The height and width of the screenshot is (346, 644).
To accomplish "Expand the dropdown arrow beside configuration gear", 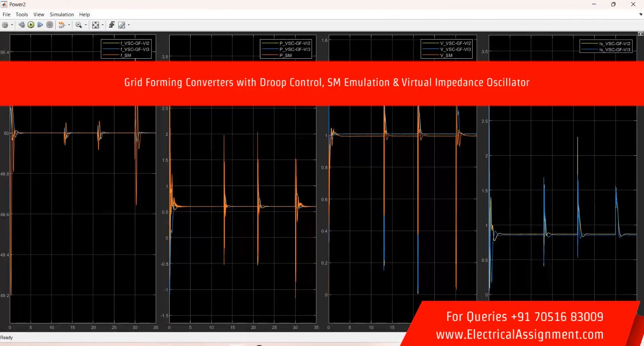I will point(12,25).
